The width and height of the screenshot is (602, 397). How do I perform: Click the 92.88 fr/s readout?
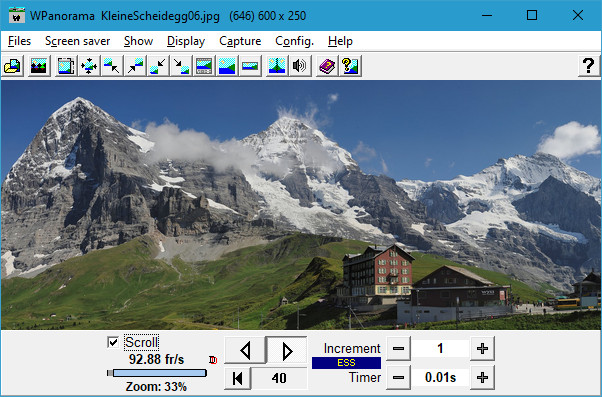[x=157, y=359]
